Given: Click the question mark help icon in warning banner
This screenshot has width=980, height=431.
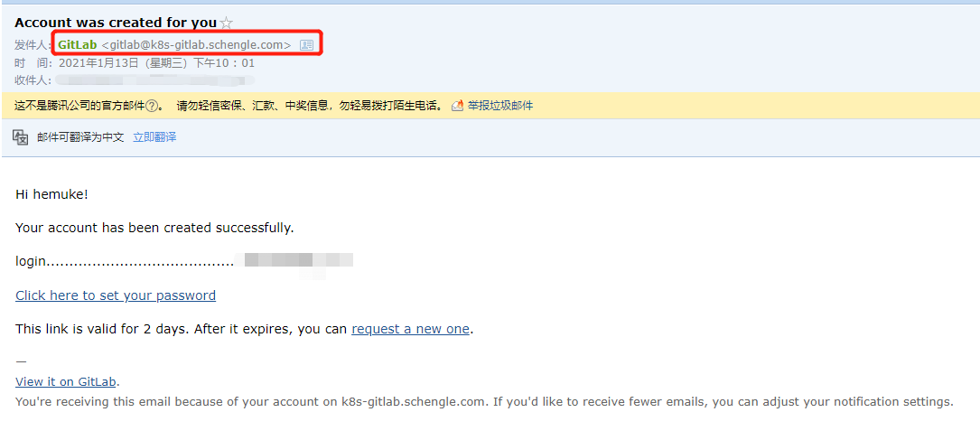Looking at the screenshot, I should pyautogui.click(x=151, y=106).
